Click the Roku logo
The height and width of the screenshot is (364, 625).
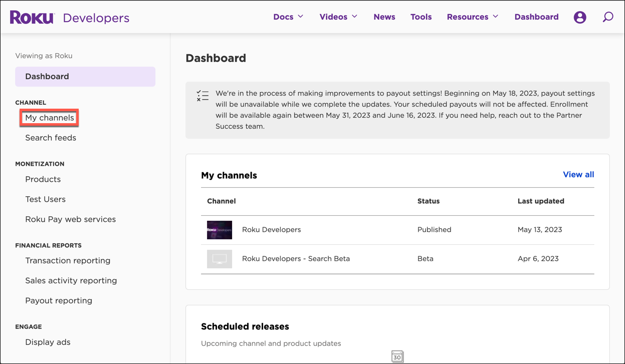32,17
